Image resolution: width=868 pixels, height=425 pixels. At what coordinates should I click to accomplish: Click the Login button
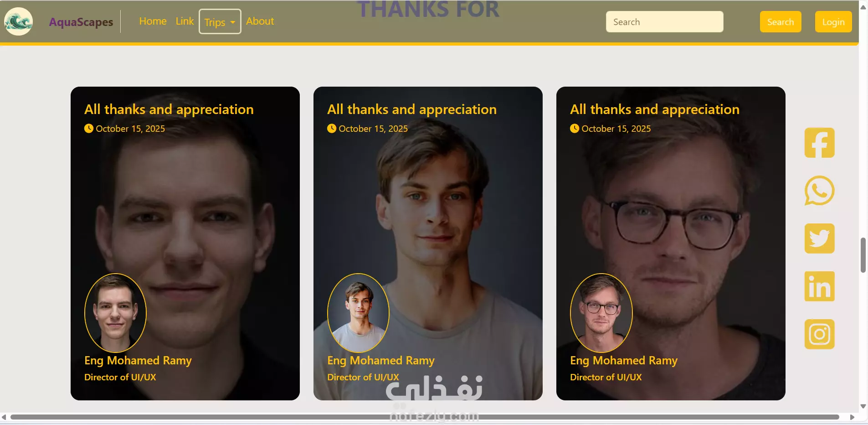click(833, 22)
